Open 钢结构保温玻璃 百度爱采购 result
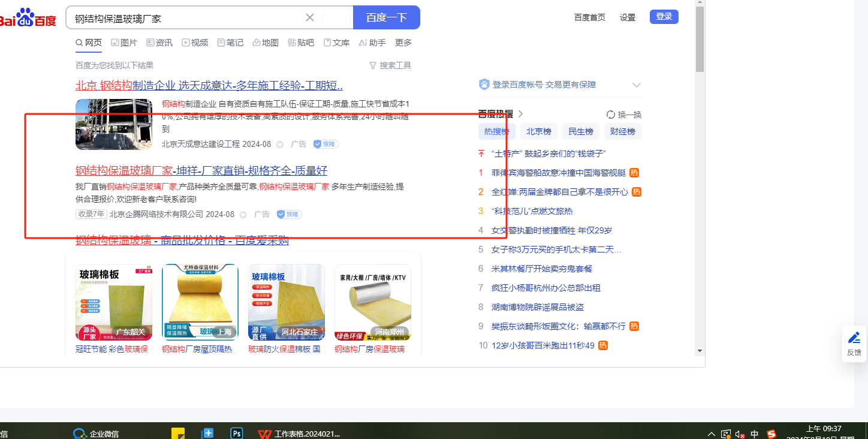The width and height of the screenshot is (868, 439). click(x=182, y=240)
